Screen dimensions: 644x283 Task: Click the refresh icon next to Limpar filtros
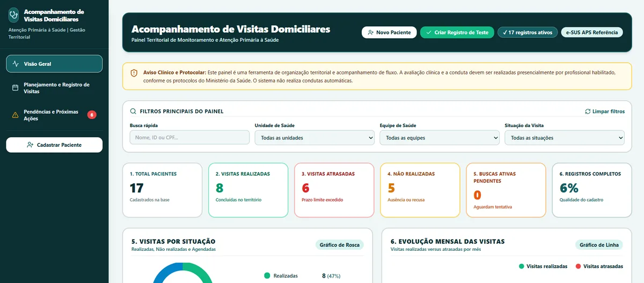click(588, 111)
